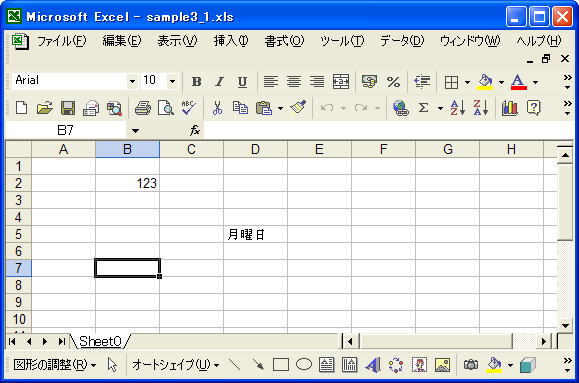Select the Line drawing tool
The width and height of the screenshot is (579, 383).
(234, 365)
